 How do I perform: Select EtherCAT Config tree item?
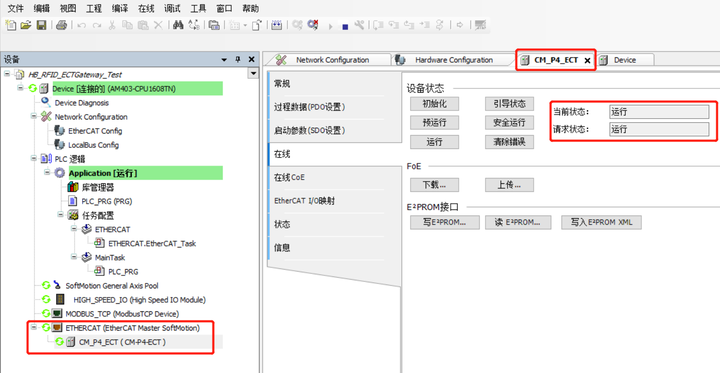[x=95, y=131]
